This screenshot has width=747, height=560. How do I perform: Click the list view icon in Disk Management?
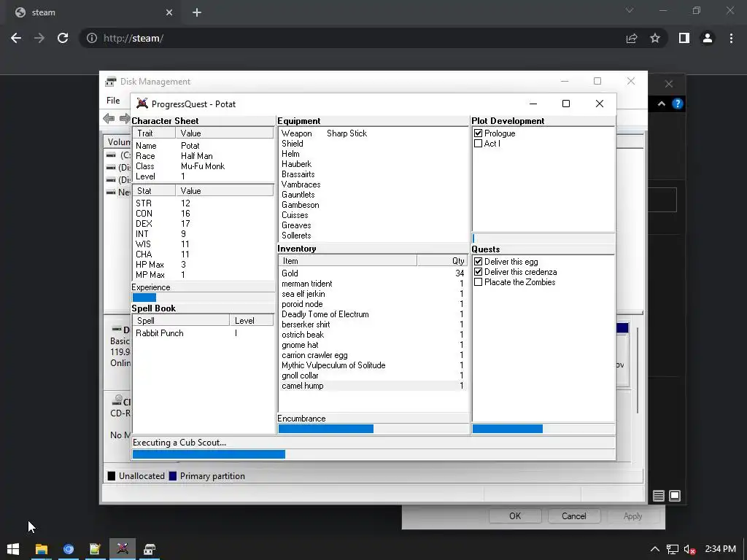click(x=659, y=496)
